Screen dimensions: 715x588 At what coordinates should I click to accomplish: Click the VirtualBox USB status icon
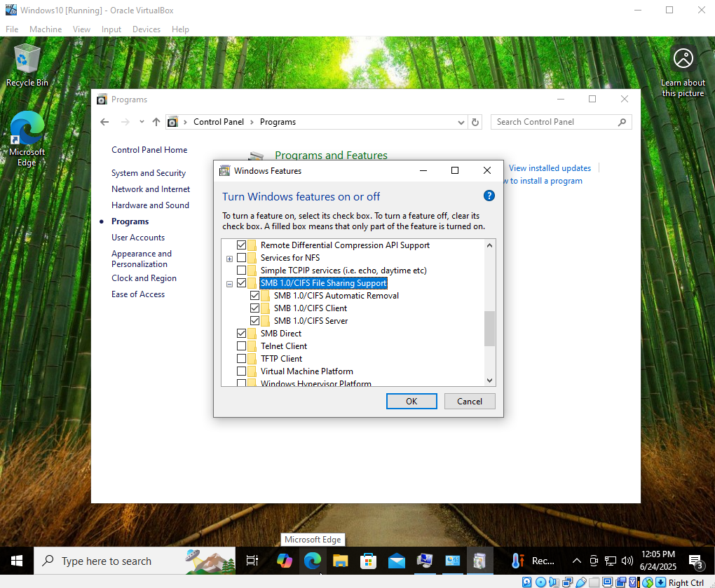coord(581,582)
